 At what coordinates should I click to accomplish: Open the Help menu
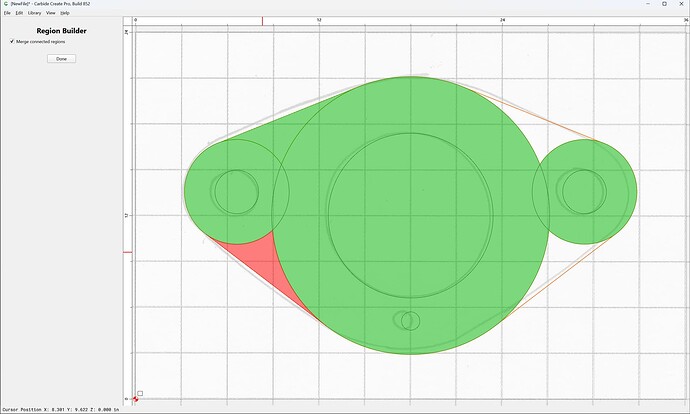(x=65, y=13)
